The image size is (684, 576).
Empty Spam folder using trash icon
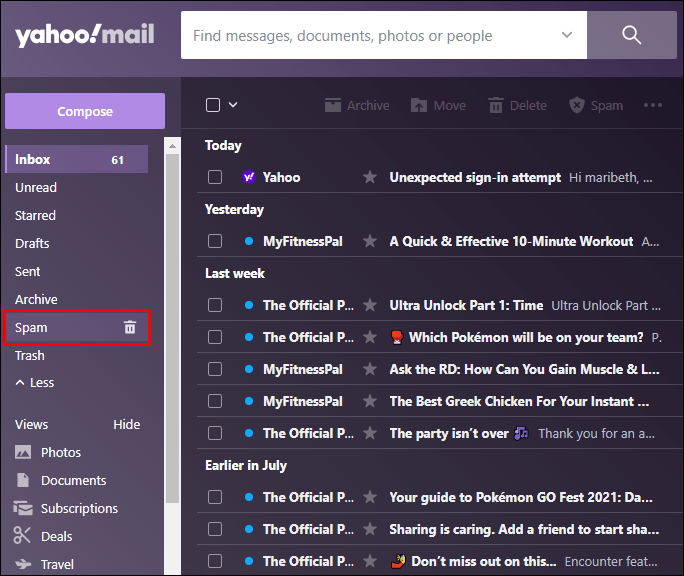click(x=130, y=327)
